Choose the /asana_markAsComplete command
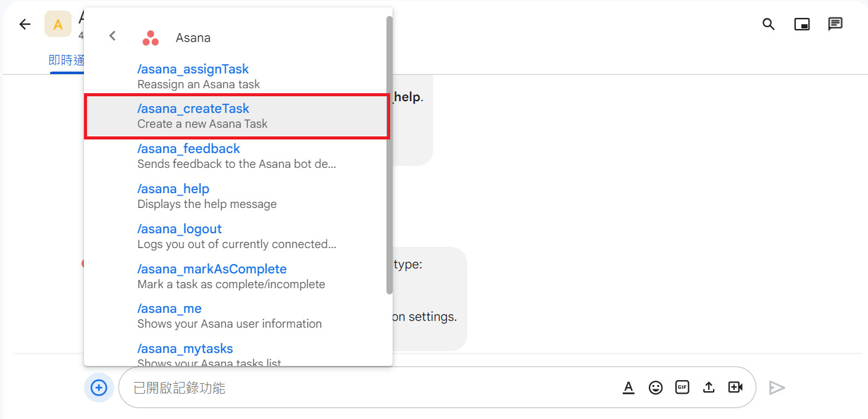Screen dimensions: 868x419 [x=238, y=276]
